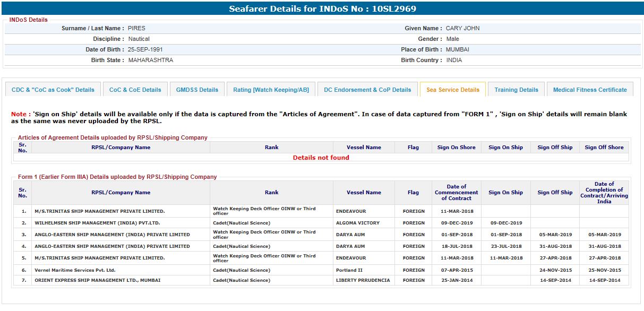Select the Rating [Watch Keeping/AB] tab
Screen dimensions: 644x311
click(271, 90)
